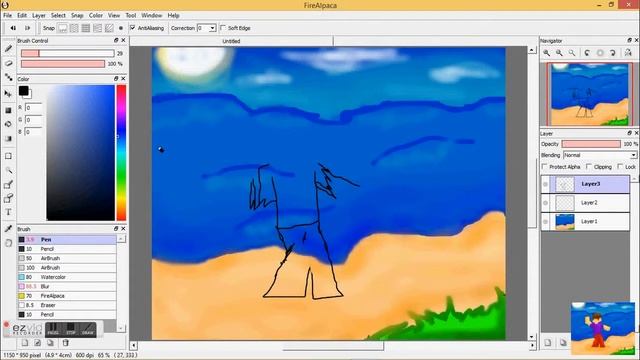The image size is (640, 360).
Task: Select the Eyedropper tool
Action: pyautogui.click(x=8, y=229)
